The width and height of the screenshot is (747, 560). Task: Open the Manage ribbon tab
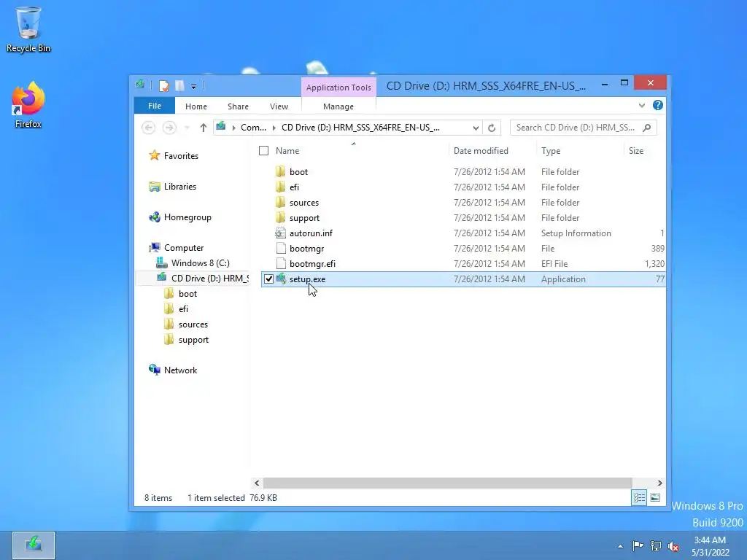click(338, 106)
